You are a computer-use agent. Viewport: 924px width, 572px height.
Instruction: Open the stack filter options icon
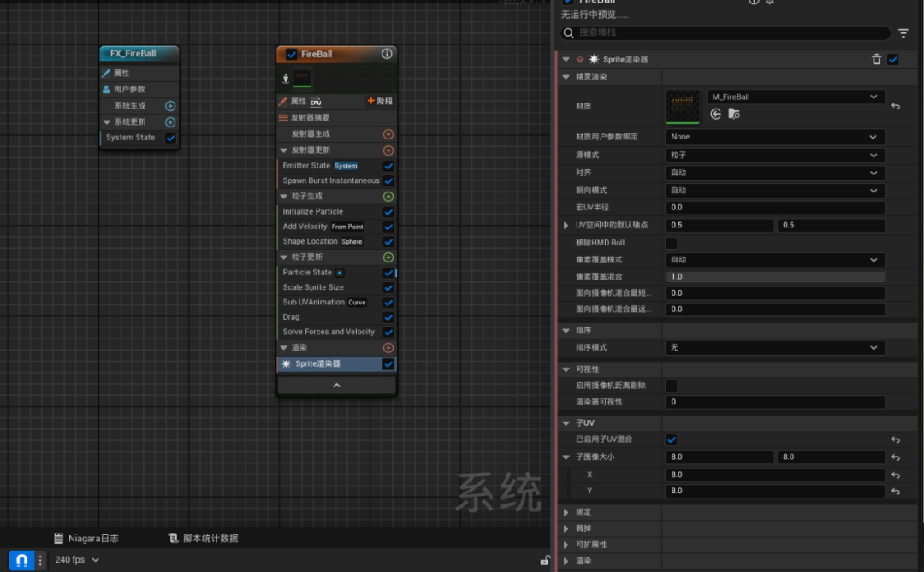click(x=903, y=33)
